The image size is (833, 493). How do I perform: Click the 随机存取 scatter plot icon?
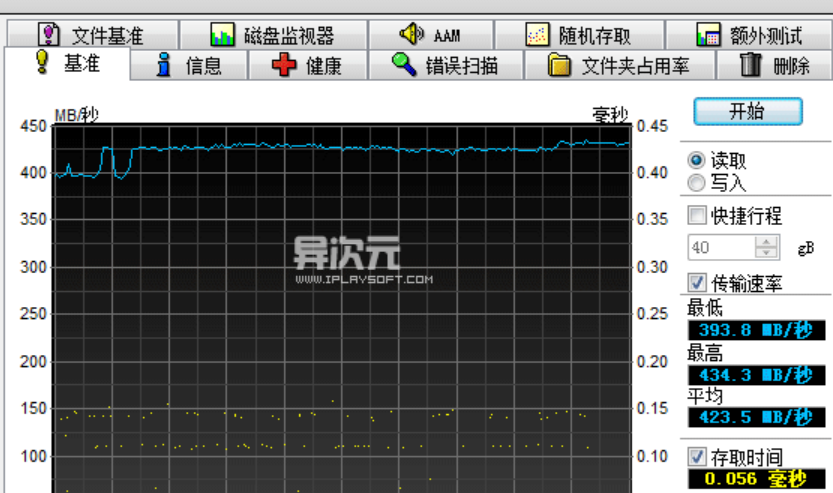point(538,35)
